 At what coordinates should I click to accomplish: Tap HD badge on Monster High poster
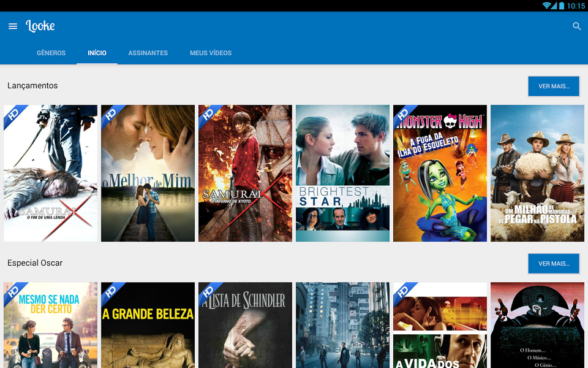(402, 114)
